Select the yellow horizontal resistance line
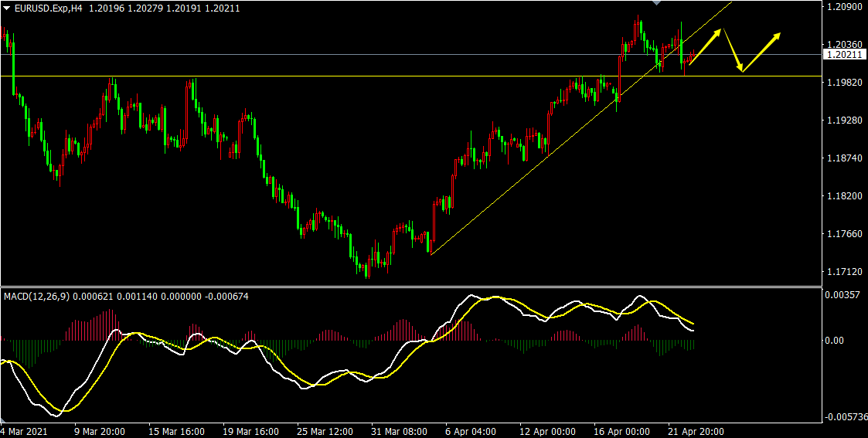 click(x=309, y=76)
